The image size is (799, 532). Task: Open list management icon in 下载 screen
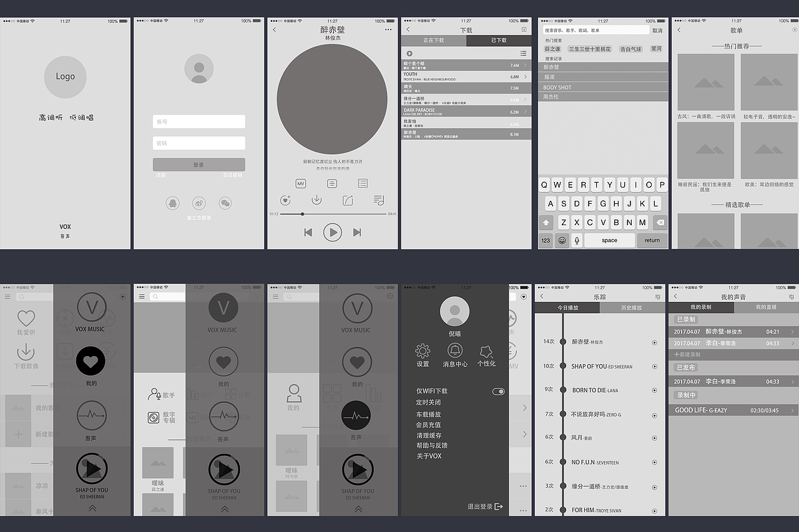pyautogui.click(x=523, y=54)
